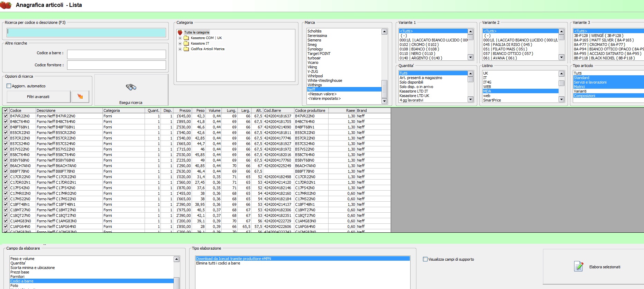This screenshot has width=644, height=289.
Task: Open Filtri avanzati
Action: tap(38, 97)
